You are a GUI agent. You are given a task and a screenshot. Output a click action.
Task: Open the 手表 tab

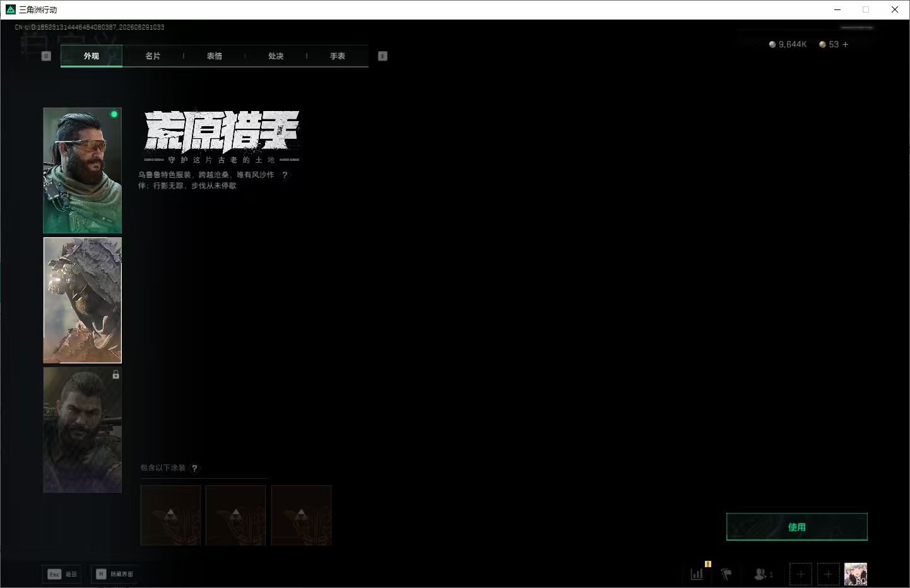338,56
